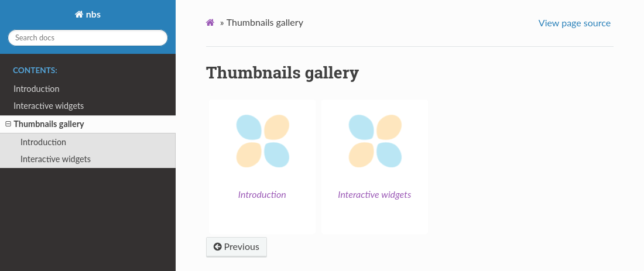Collapse the Thumbnails gallery sidebar section

click(x=8, y=124)
